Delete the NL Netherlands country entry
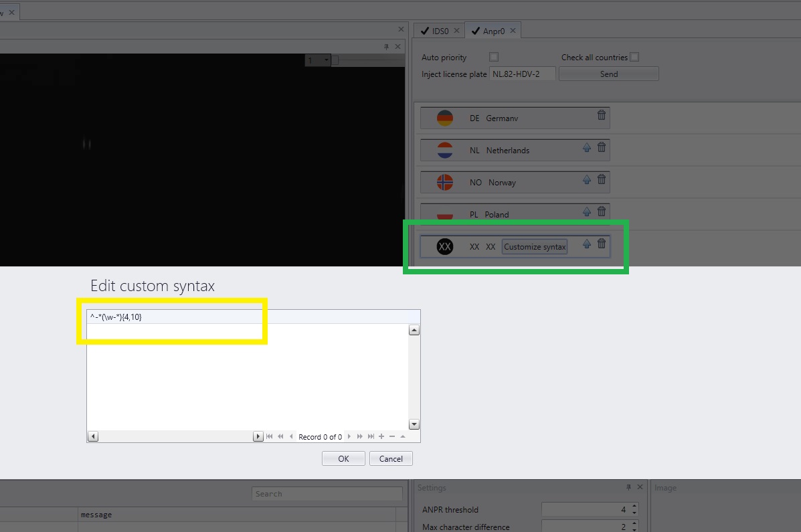801x532 pixels. pyautogui.click(x=602, y=147)
